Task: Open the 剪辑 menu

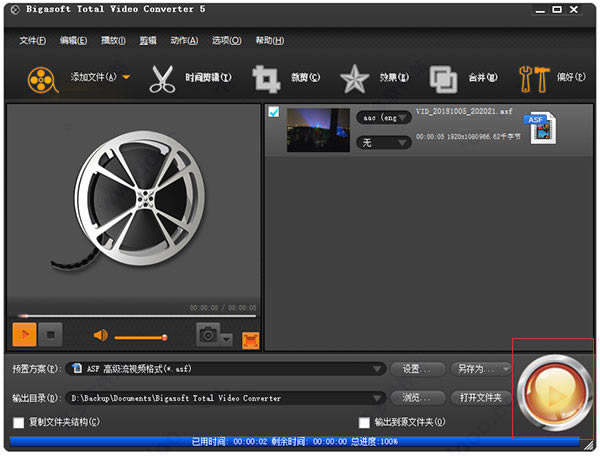Action: click(148, 40)
